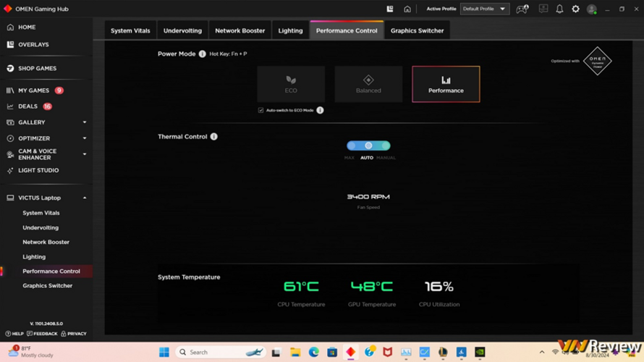Screen dimensions: 644x362
Task: Click the 61°C CPU Temperature reading
Action: [x=301, y=287]
